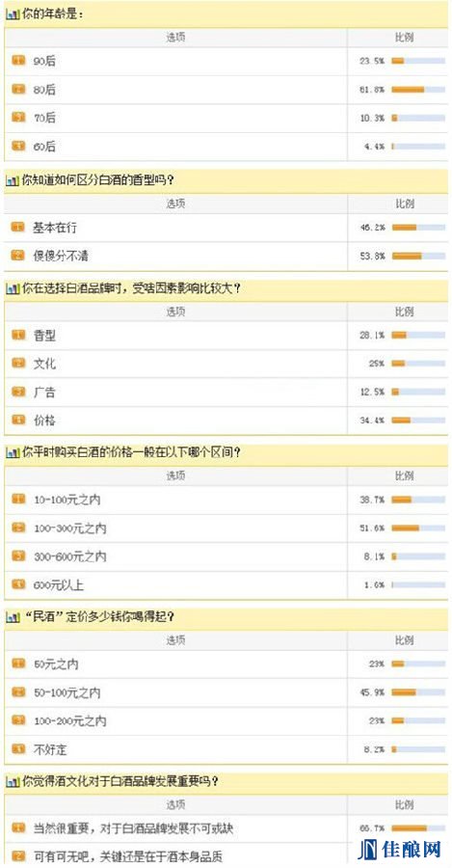
Task: Click the chart icon beside 你的年龄是
Action: click(13, 16)
